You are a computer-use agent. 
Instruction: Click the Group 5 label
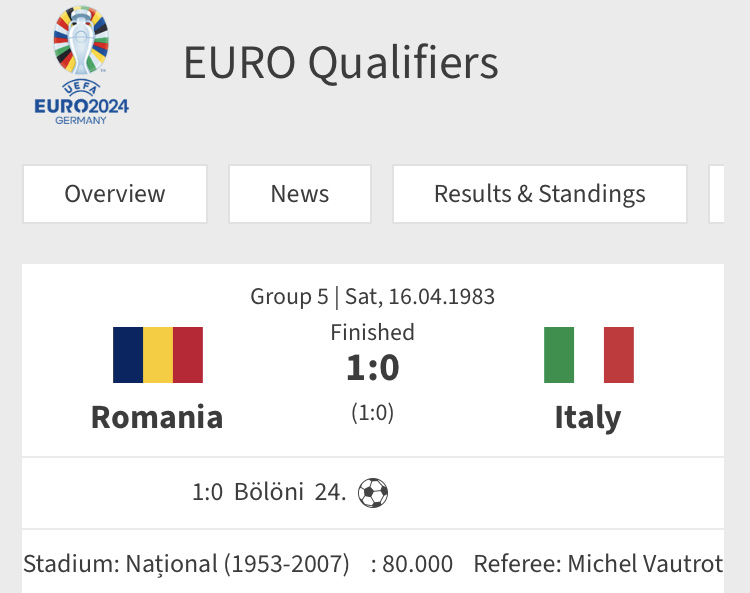[x=289, y=297]
